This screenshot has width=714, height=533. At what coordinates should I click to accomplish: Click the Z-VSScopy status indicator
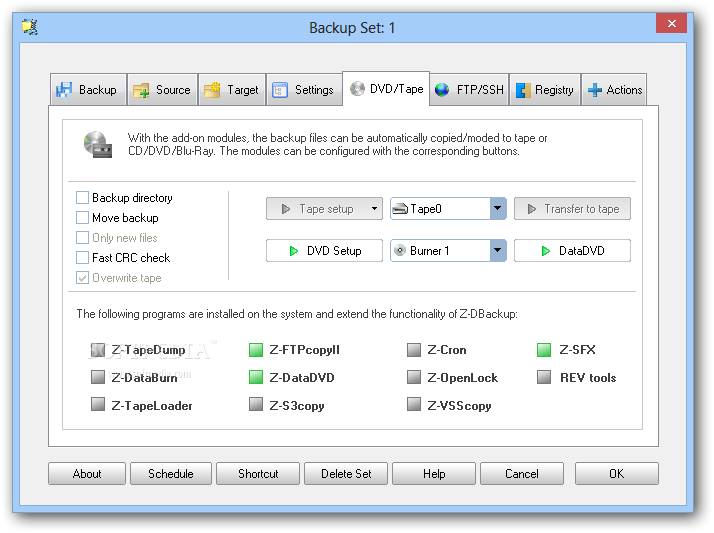coord(414,405)
